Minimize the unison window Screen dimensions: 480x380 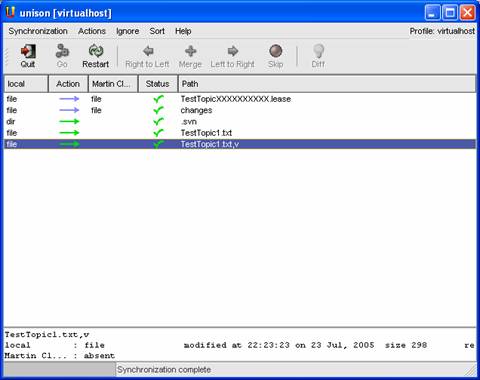(x=433, y=13)
